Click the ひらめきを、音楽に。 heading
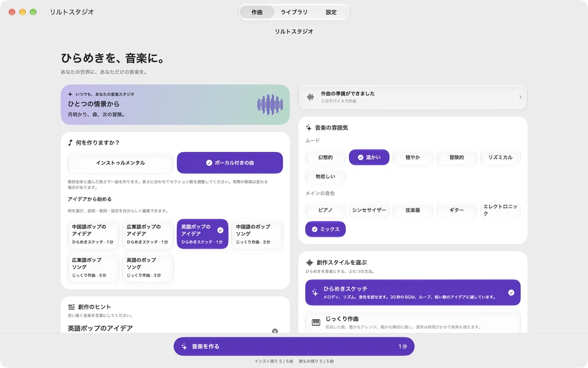 (x=113, y=58)
